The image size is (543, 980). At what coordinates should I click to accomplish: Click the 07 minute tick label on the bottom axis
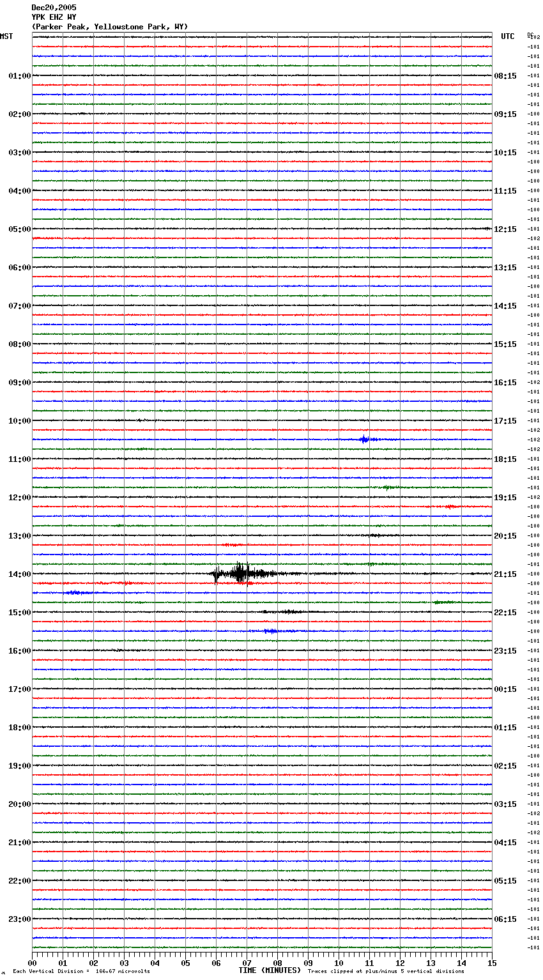247,963
